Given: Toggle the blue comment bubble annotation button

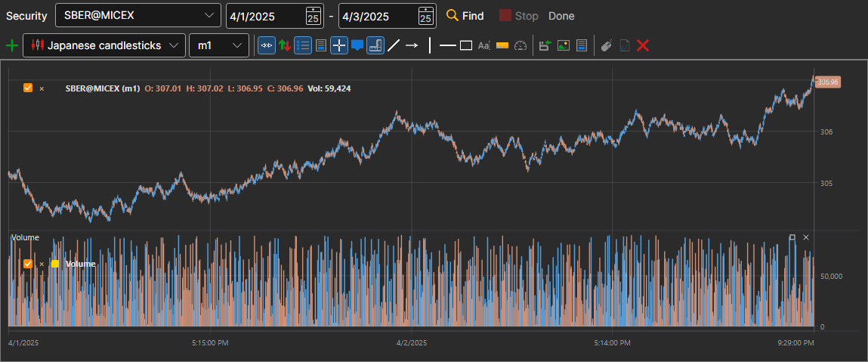Looking at the screenshot, I should pos(357,45).
